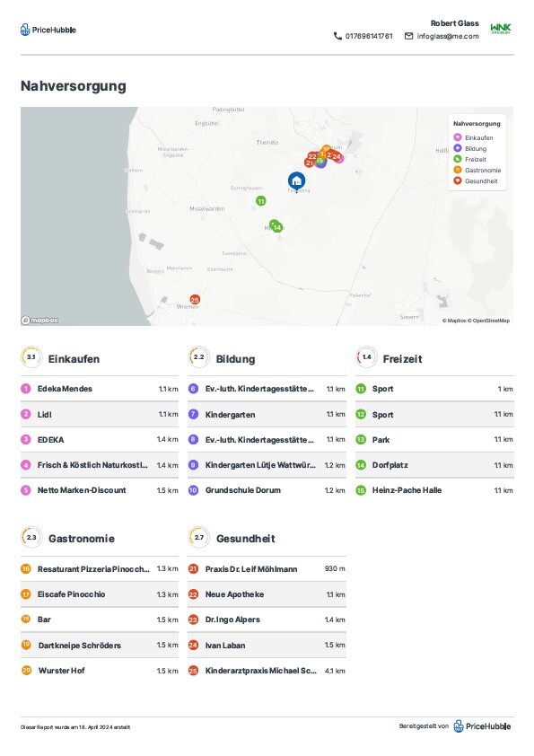Screen dimensions: 534x756
Task: Click the Kindergarten 1.1 km entry
Action: 267,414
